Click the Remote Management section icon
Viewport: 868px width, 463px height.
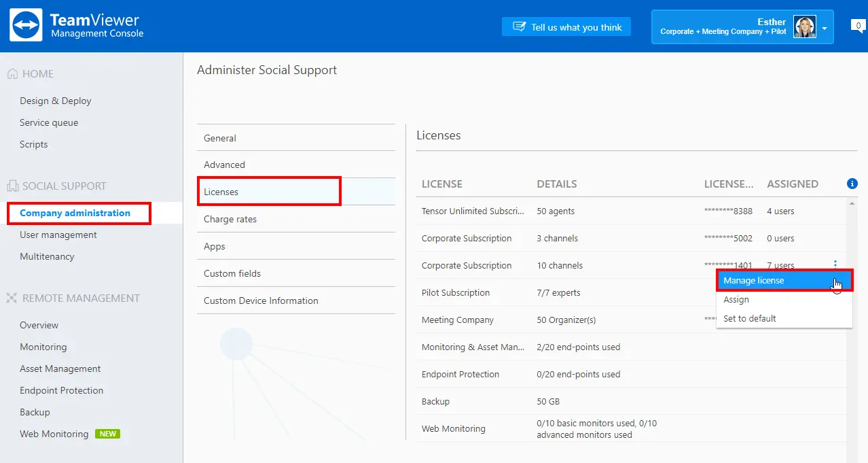[12, 298]
